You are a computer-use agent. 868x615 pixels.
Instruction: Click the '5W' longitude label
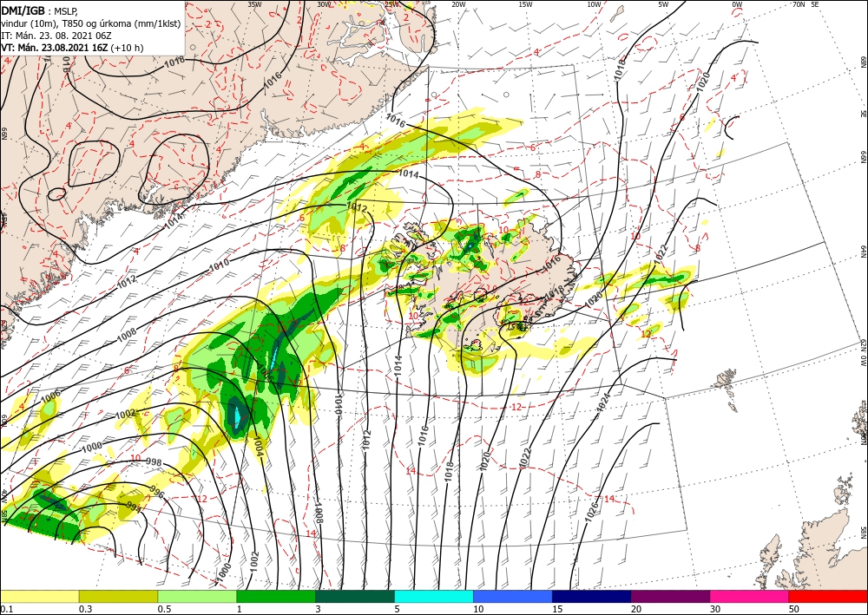click(663, 4)
